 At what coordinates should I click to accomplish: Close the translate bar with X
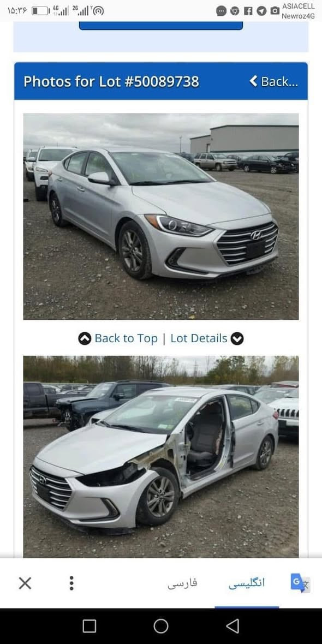coord(25,583)
